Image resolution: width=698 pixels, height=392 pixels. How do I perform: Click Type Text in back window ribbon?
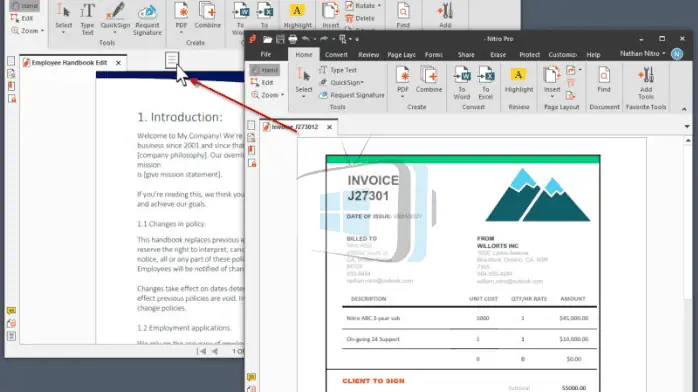[x=87, y=19]
